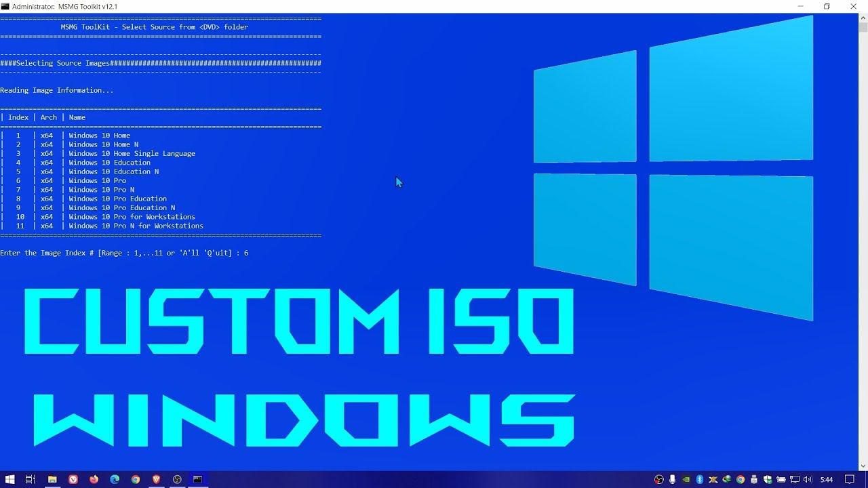Select the 'Windows 10 Home N' row text
The height and width of the screenshot is (488, 868).
tap(104, 144)
